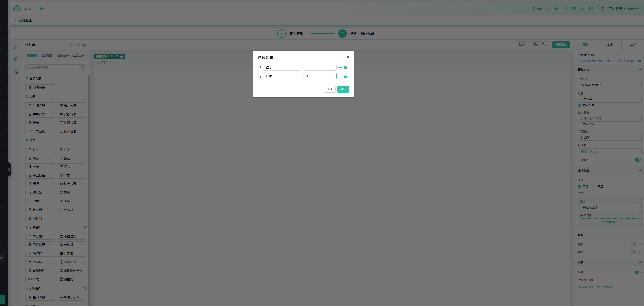Add option after the 显示 row
The width and height of the screenshot is (644, 306).
[x=340, y=68]
